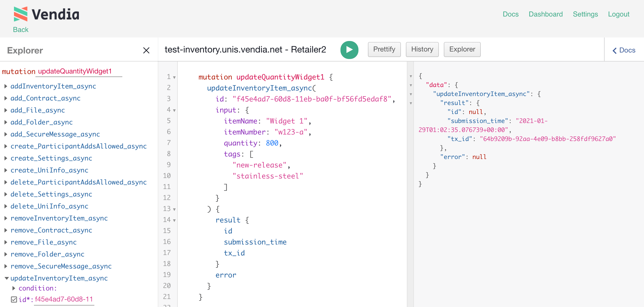Fold result block at line 14 arrow
Image resolution: width=644 pixels, height=307 pixels.
click(174, 220)
